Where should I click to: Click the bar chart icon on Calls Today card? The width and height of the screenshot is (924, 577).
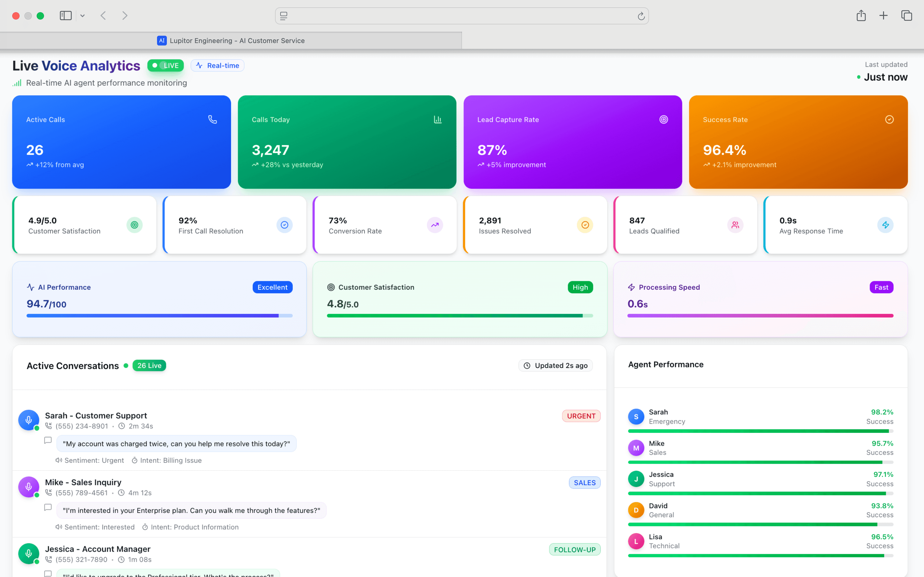[x=438, y=119]
